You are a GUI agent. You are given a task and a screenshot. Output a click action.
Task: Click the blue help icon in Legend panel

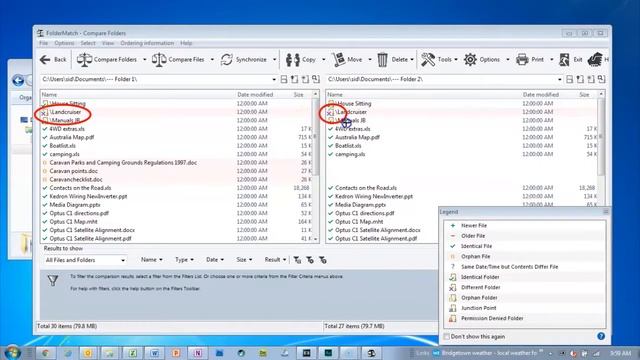click(601, 336)
